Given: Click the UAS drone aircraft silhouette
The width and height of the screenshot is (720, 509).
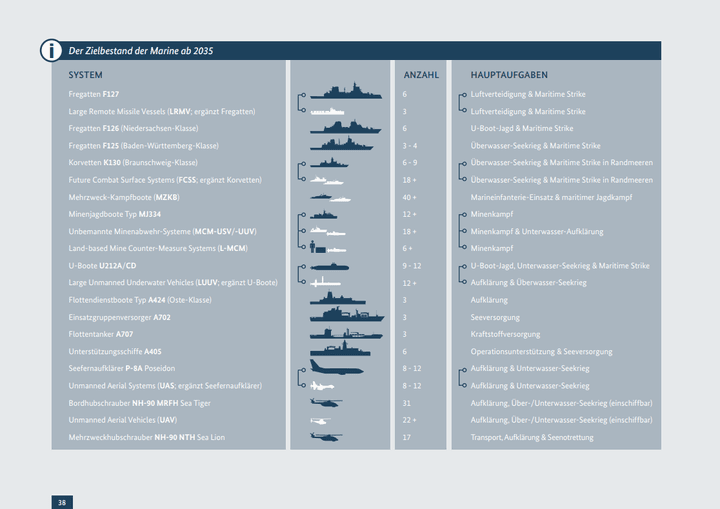Looking at the screenshot, I should click(x=322, y=386).
